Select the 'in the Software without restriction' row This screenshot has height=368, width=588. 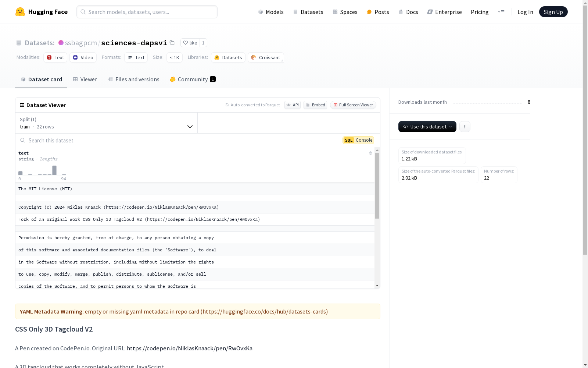click(195, 262)
